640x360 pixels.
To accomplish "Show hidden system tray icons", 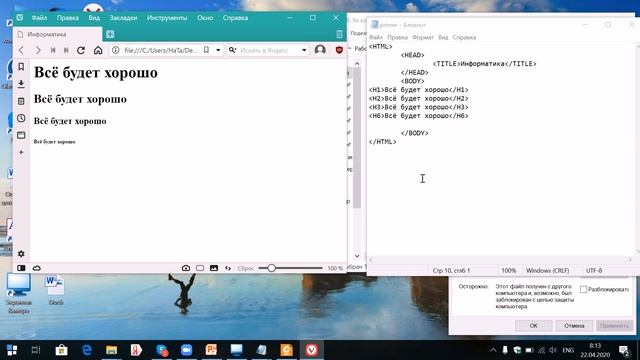I will click(493, 350).
